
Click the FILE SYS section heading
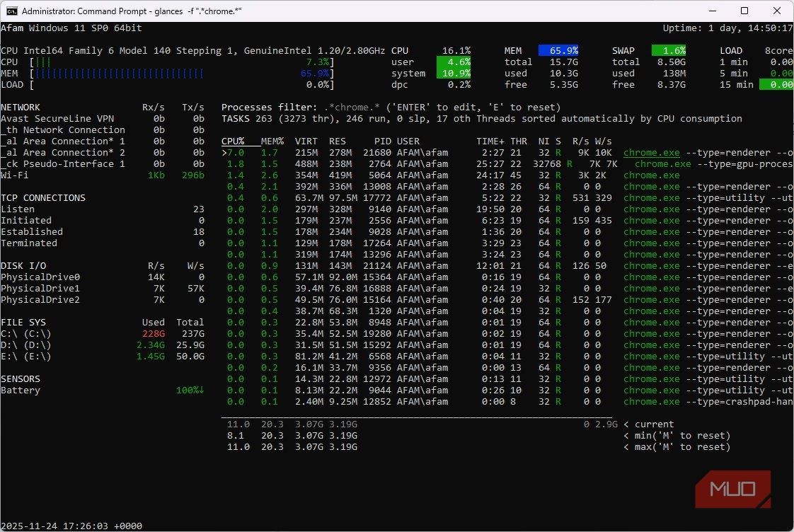point(23,323)
